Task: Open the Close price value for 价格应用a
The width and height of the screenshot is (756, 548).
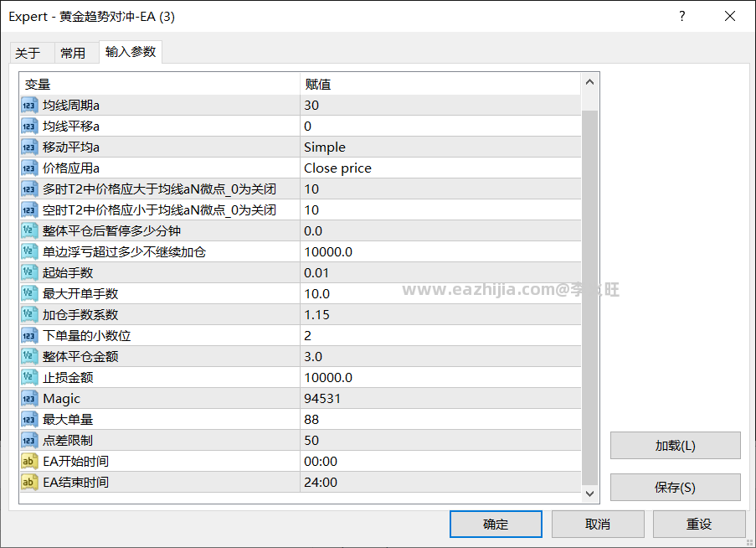Action: [440, 168]
